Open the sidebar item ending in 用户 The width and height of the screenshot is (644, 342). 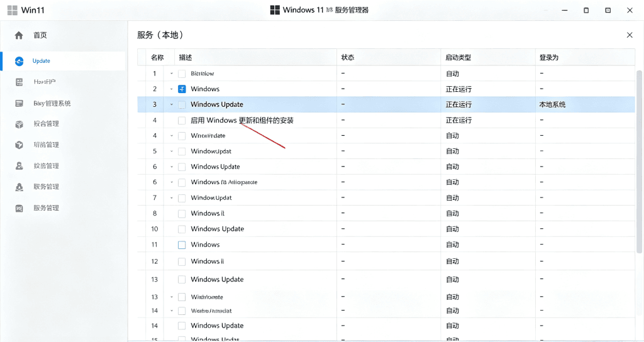click(x=45, y=82)
